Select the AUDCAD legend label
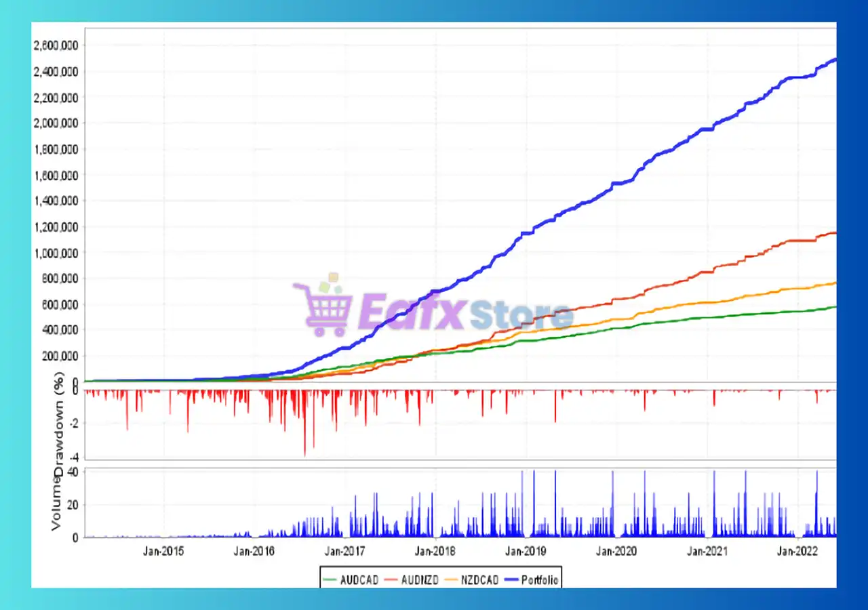The image size is (868, 610). coord(358,579)
